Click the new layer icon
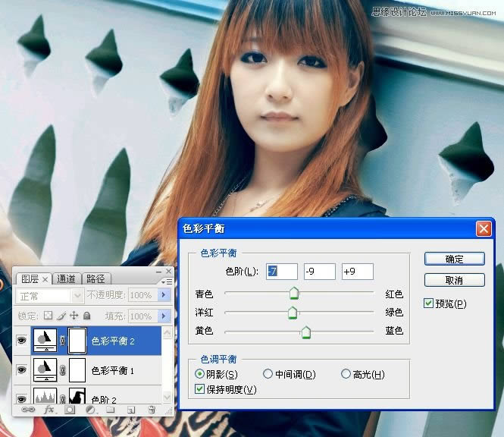Screen dimensions: 504x437 coord(130,410)
